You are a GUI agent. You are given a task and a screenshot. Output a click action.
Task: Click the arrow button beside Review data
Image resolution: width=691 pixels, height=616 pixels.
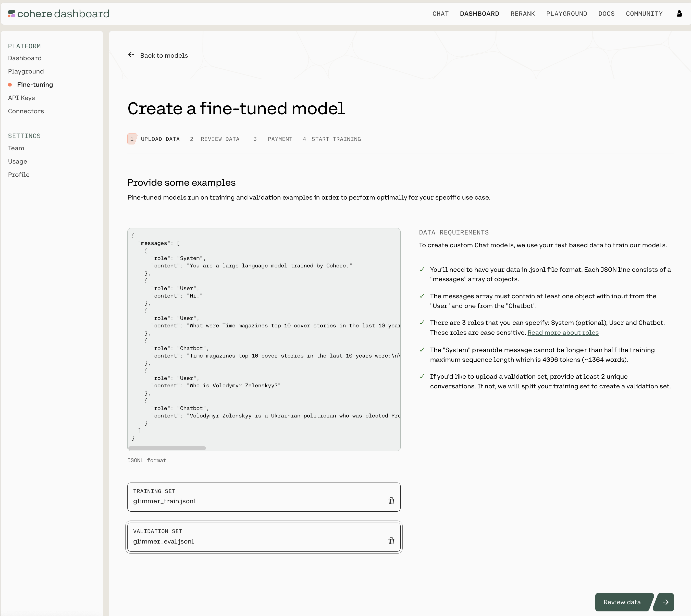click(x=665, y=602)
